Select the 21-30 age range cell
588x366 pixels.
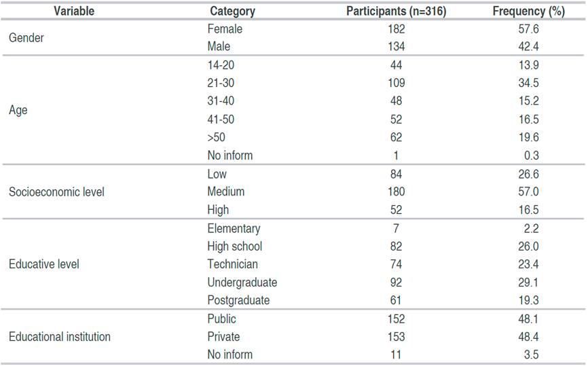pos(221,83)
